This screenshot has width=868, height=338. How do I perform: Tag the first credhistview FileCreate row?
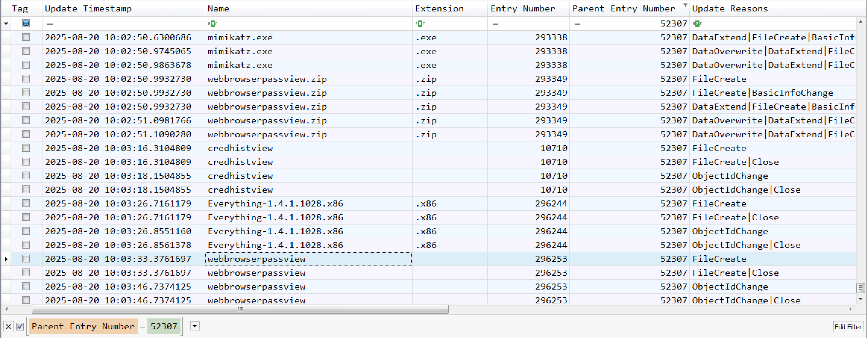(26, 148)
